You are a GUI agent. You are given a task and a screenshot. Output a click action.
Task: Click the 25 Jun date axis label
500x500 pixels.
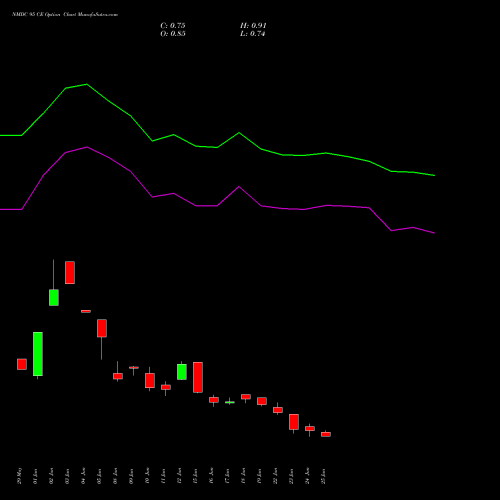(323, 476)
